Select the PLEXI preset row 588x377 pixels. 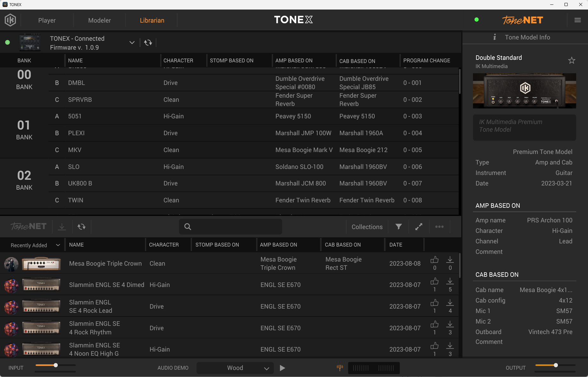[253, 133]
